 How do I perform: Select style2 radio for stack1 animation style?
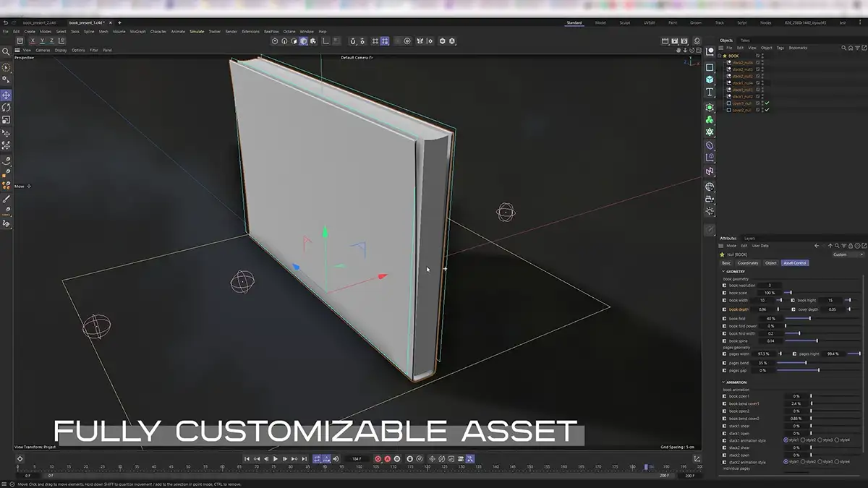pyautogui.click(x=803, y=440)
